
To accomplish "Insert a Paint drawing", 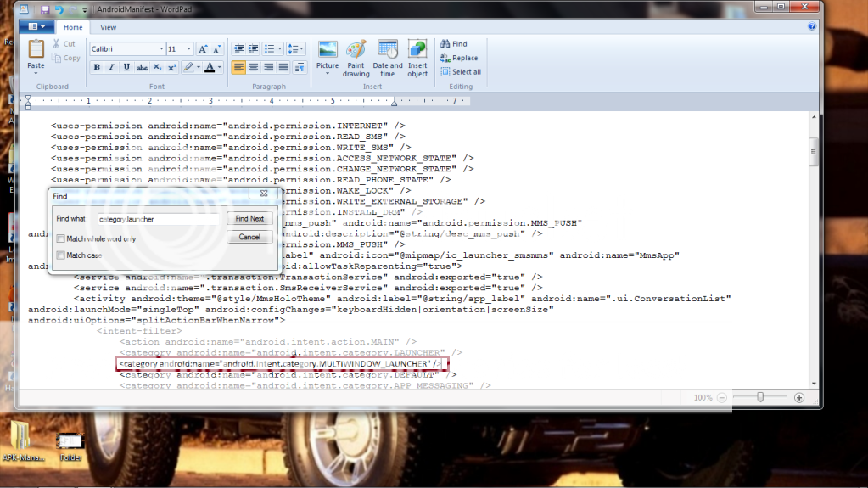I will coord(356,59).
